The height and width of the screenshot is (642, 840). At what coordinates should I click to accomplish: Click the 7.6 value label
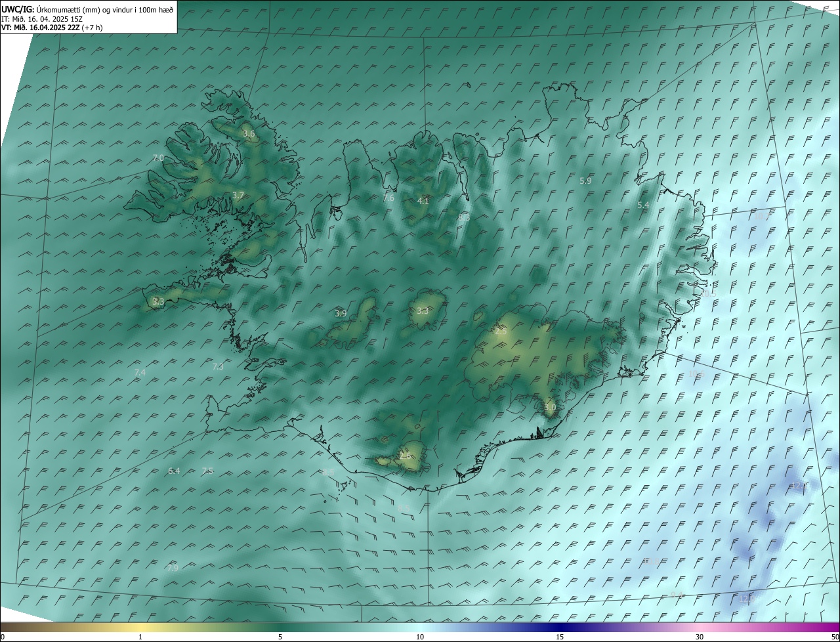click(x=388, y=198)
